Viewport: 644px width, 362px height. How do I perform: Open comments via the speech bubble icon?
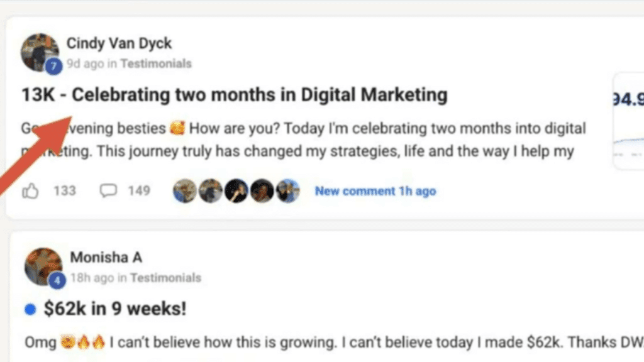(x=109, y=190)
